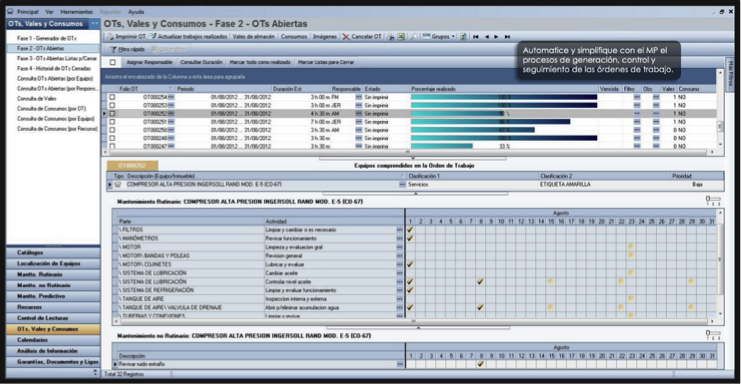Go to next record navigation arrow
The image size is (741, 384).
pyautogui.click(x=496, y=36)
